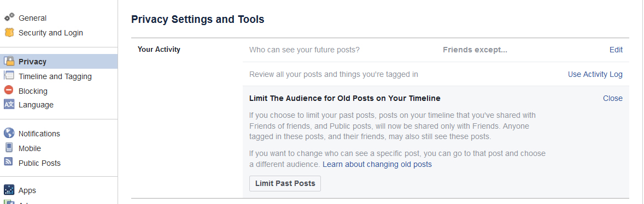
Task: Click the Language translation icon
Action: point(9,105)
